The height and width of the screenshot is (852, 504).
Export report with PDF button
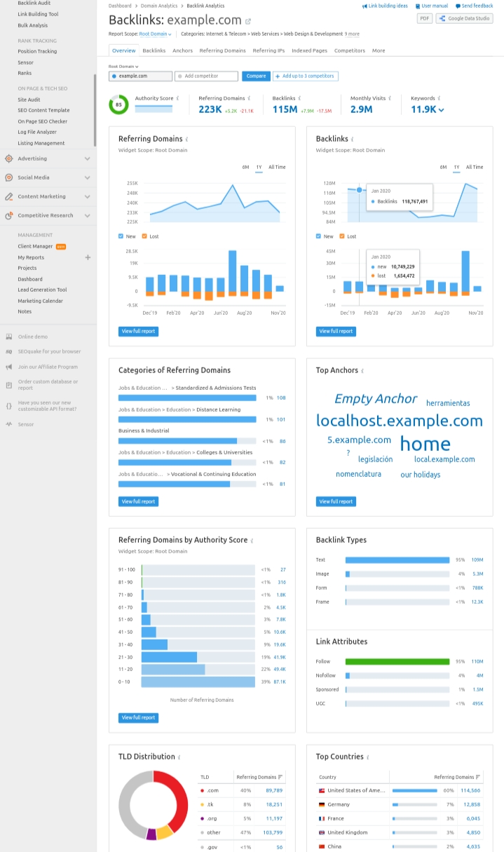point(425,19)
